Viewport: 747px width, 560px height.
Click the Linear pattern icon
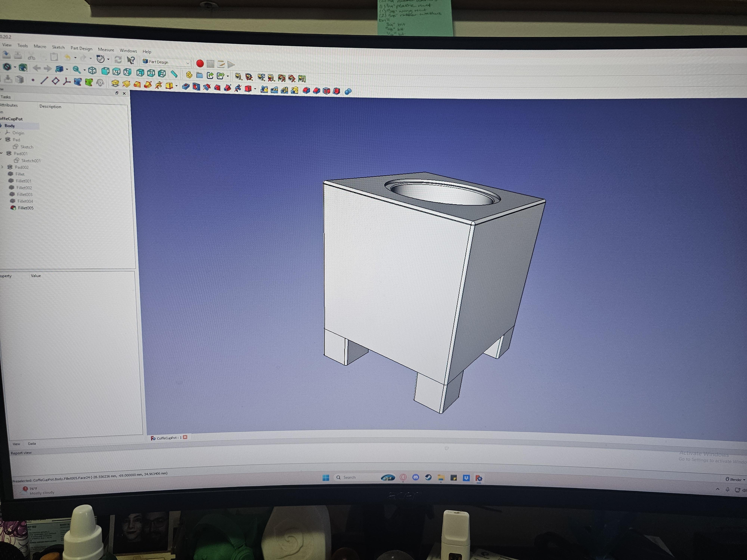click(x=274, y=90)
